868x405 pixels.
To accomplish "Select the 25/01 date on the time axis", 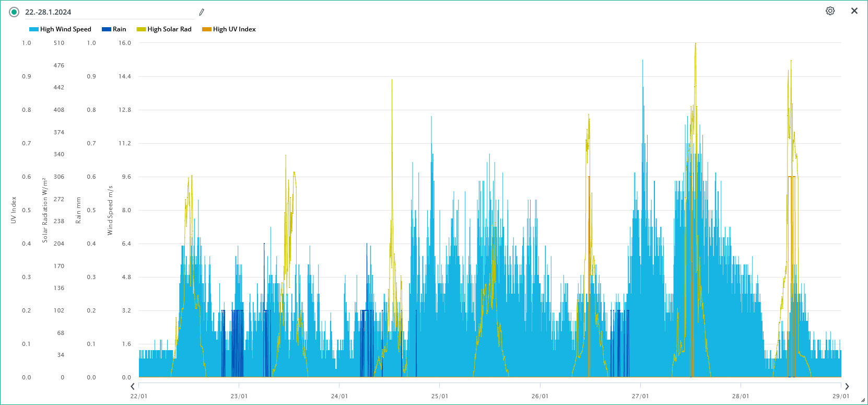I will 439,396.
